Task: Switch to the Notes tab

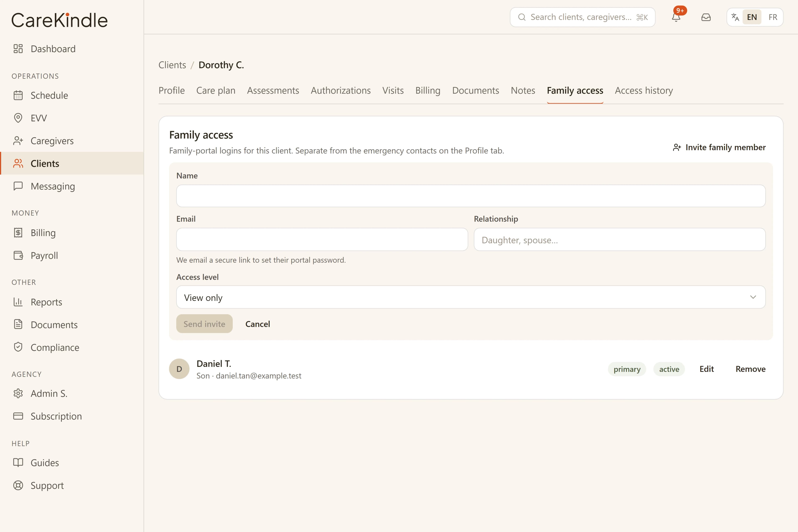Action: pyautogui.click(x=523, y=91)
